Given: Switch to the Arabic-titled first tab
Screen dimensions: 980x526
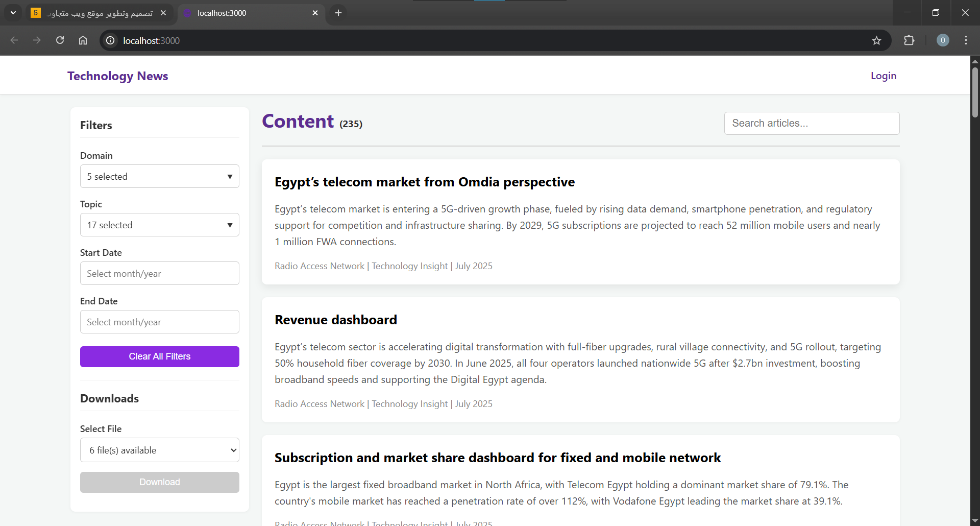Looking at the screenshot, I should pyautogui.click(x=100, y=13).
